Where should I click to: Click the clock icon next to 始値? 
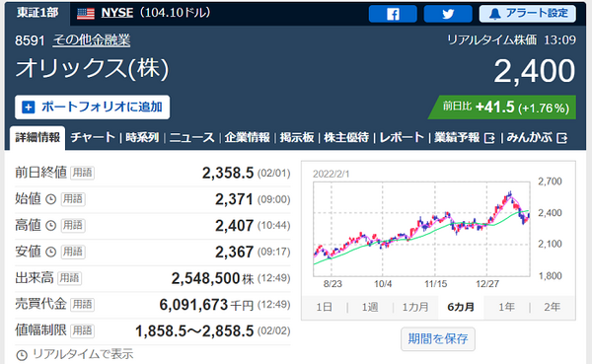point(50,199)
